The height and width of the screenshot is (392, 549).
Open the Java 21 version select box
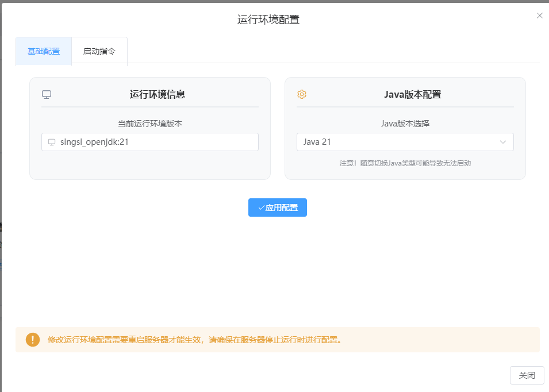(397, 142)
